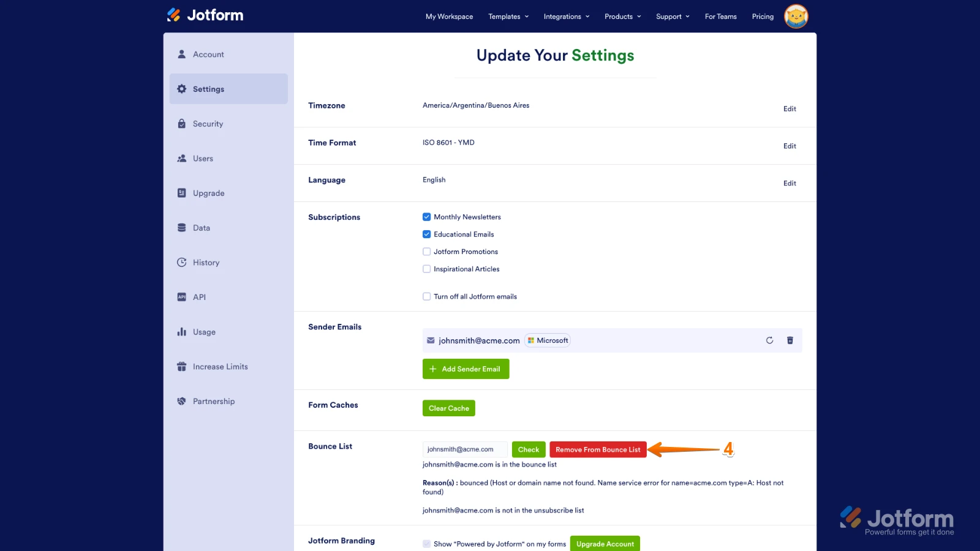This screenshot has height=551, width=980.
Task: Expand the Integrations dropdown menu
Action: (567, 17)
